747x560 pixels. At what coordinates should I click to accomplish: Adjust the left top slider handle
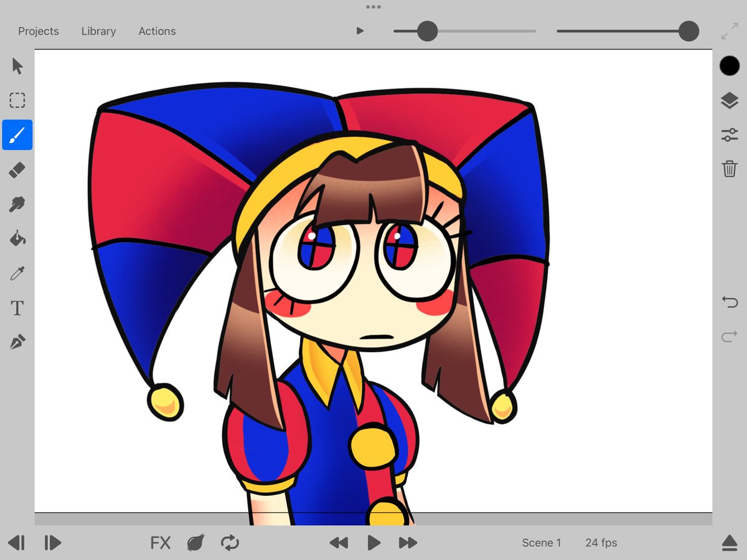click(x=427, y=31)
